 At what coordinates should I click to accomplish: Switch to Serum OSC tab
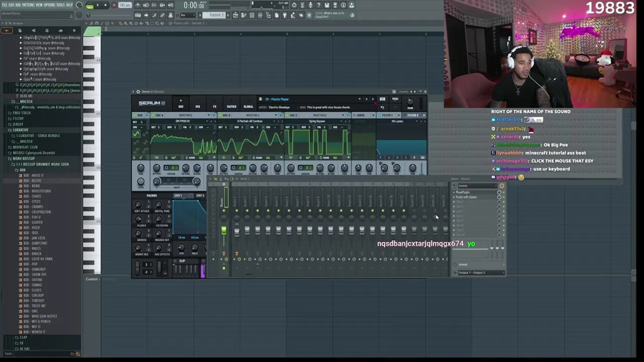[x=181, y=105]
